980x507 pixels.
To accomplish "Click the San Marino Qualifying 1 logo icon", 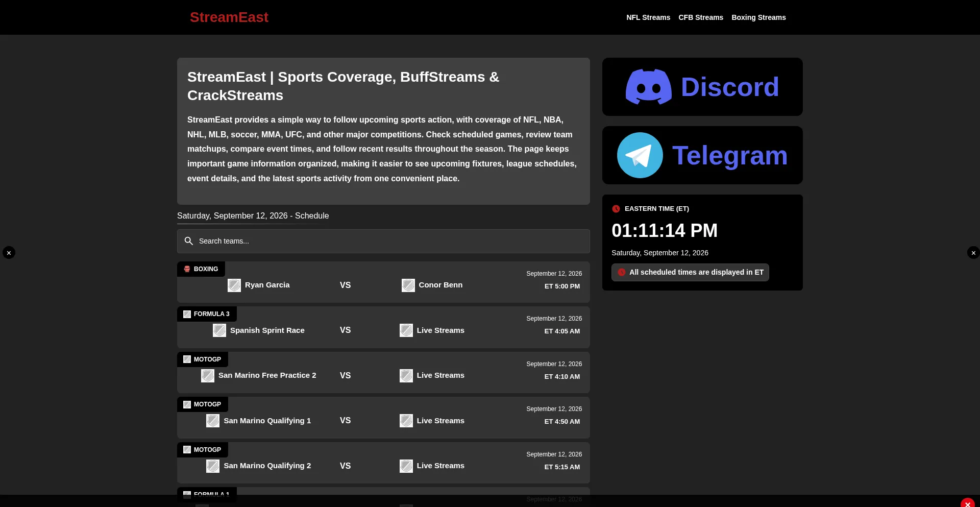I will [213, 421].
